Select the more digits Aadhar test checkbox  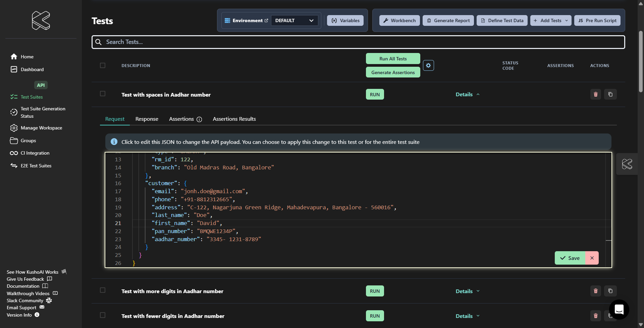click(x=103, y=290)
